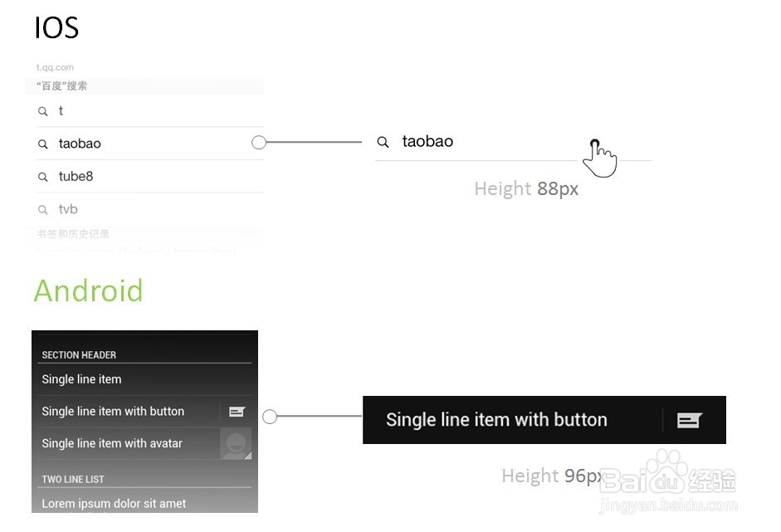This screenshot has height=532, width=781.
Task: Click the "t.qq.com" address text
Action: coord(55,67)
